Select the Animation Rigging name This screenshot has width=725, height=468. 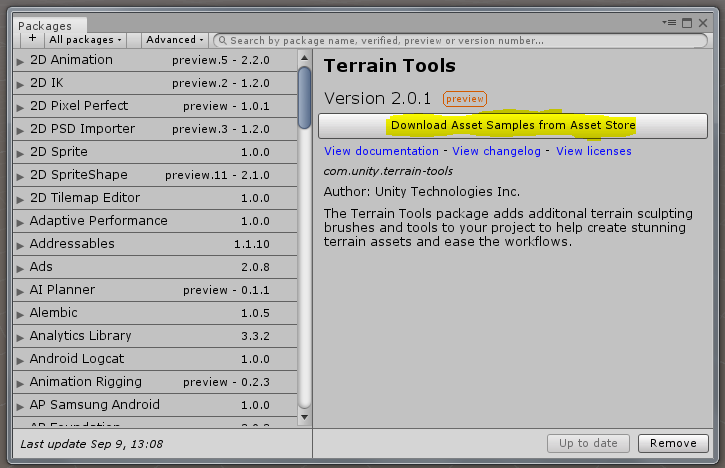(x=86, y=382)
